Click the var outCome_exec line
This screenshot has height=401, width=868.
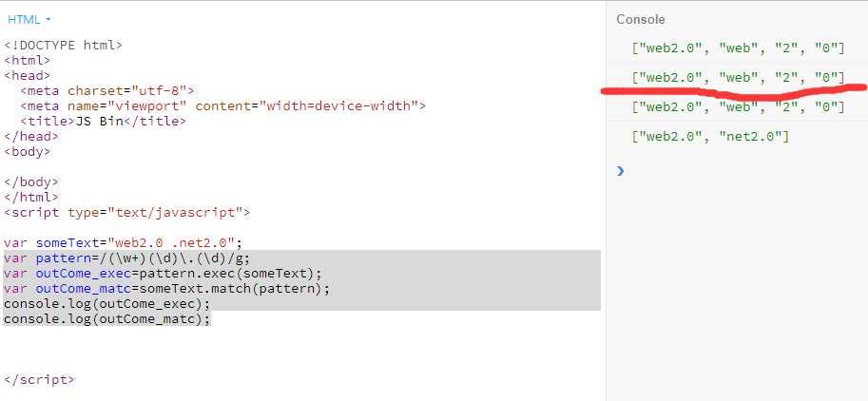(x=163, y=274)
